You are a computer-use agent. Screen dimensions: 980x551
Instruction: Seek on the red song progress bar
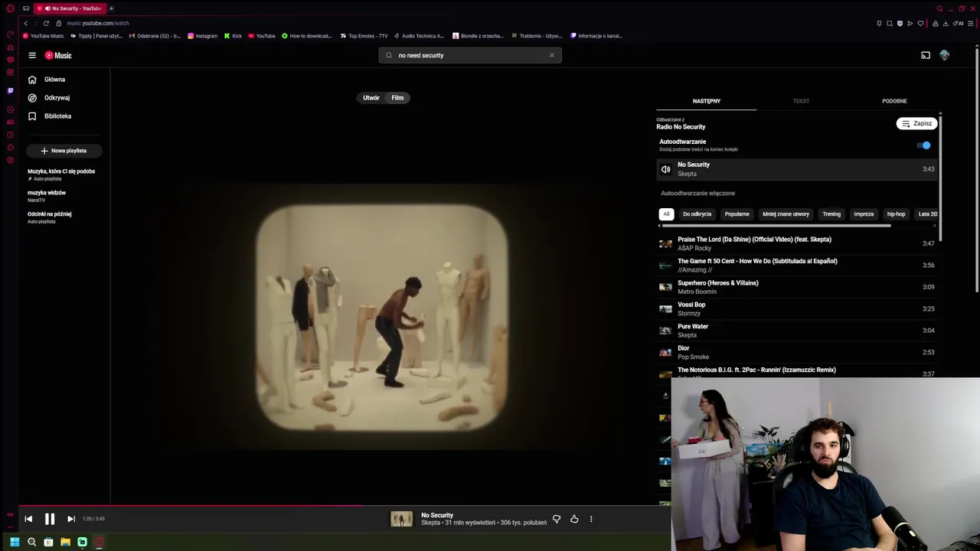click(x=345, y=505)
